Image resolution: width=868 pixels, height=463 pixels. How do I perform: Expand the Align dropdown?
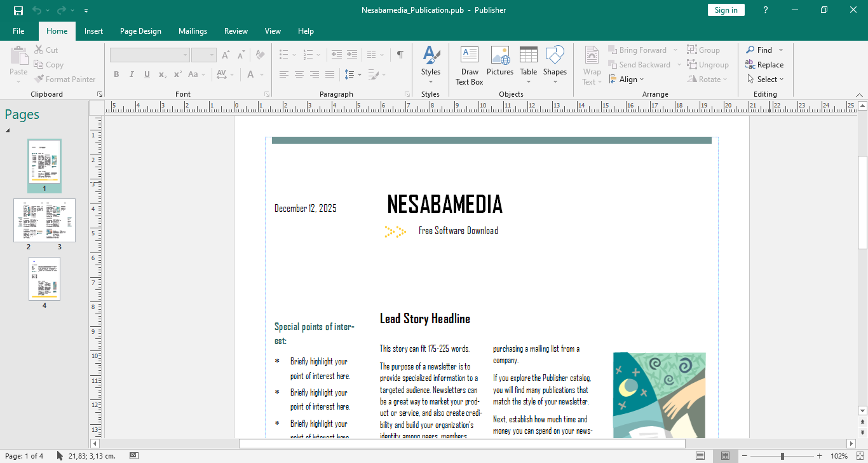tap(627, 79)
